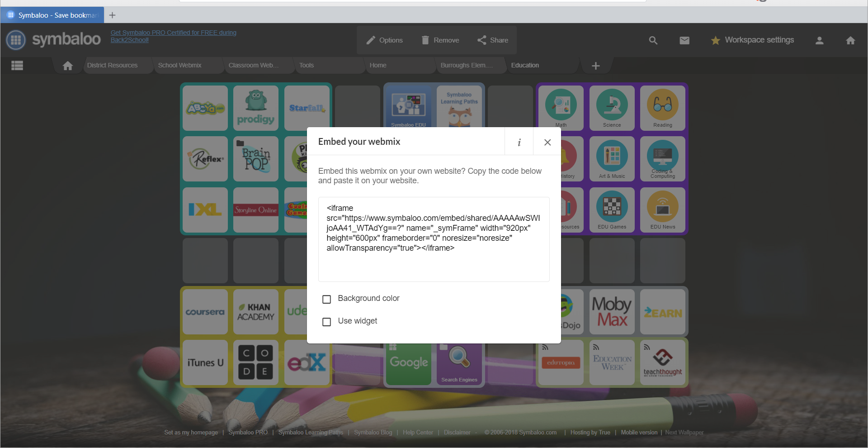Click the Remove trash button
This screenshot has height=448, width=868.
pos(440,40)
